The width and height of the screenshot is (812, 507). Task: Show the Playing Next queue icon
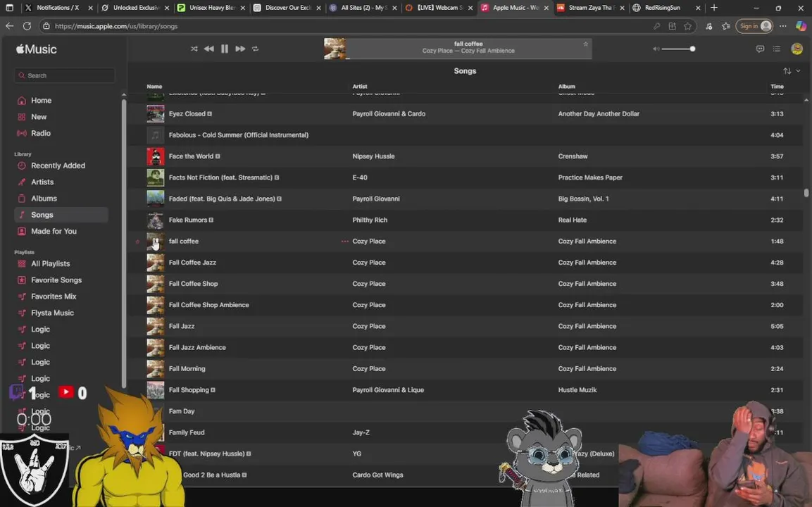tap(776, 49)
